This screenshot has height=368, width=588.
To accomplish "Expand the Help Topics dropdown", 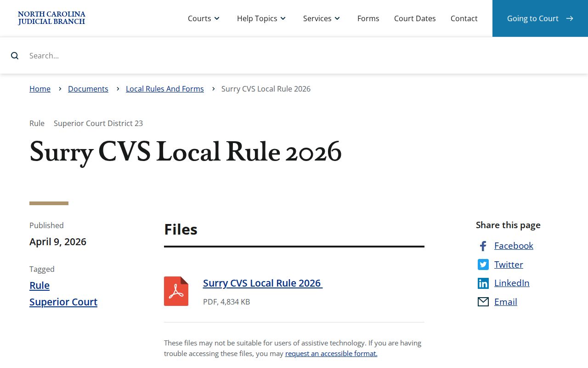I will click(261, 18).
